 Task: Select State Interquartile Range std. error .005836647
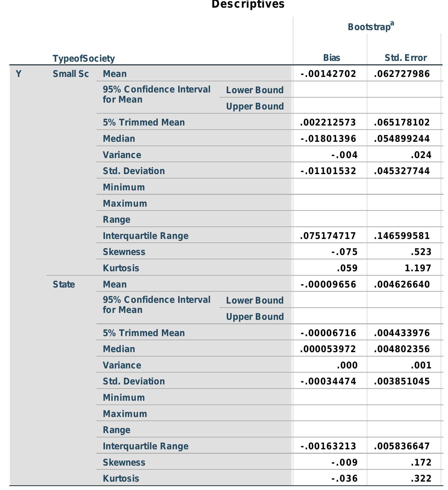402,446
